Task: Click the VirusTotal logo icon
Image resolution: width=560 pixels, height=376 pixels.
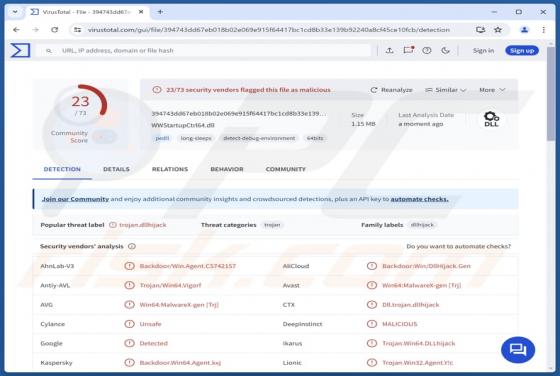Action: click(20, 50)
